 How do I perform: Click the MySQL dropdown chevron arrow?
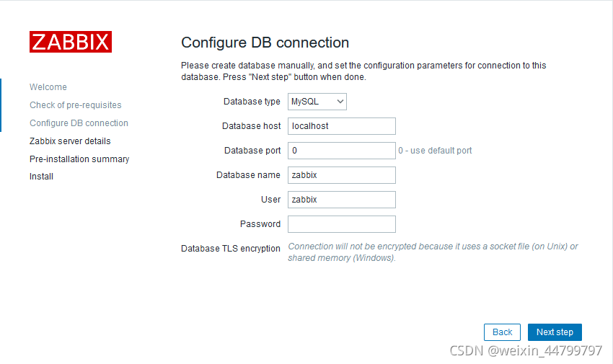[x=340, y=102]
